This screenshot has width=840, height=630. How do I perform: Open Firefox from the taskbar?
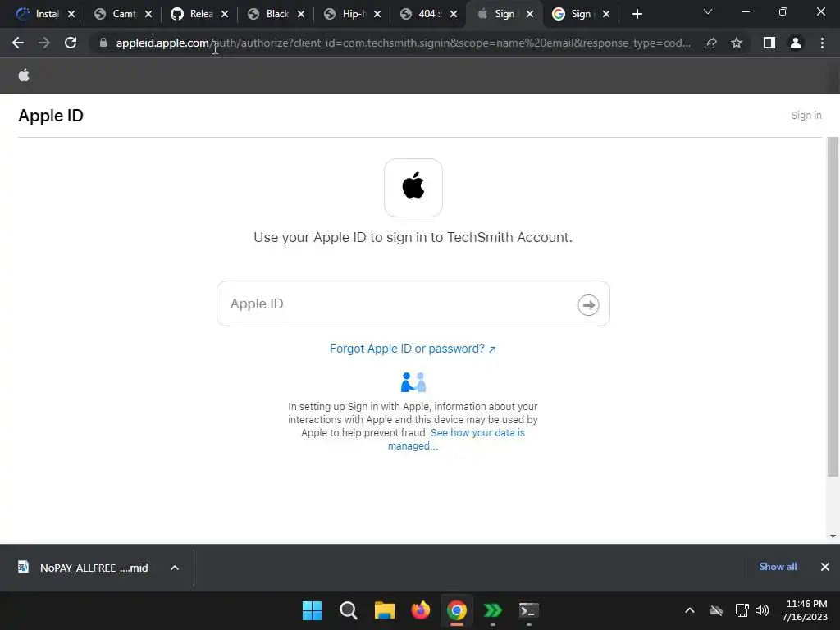(x=421, y=610)
